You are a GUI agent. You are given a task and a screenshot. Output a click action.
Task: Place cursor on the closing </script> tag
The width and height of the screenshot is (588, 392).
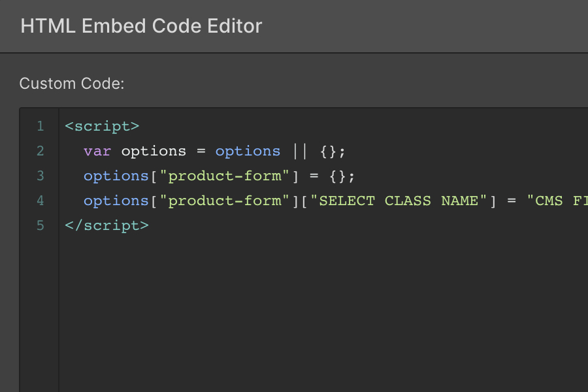pos(107,226)
